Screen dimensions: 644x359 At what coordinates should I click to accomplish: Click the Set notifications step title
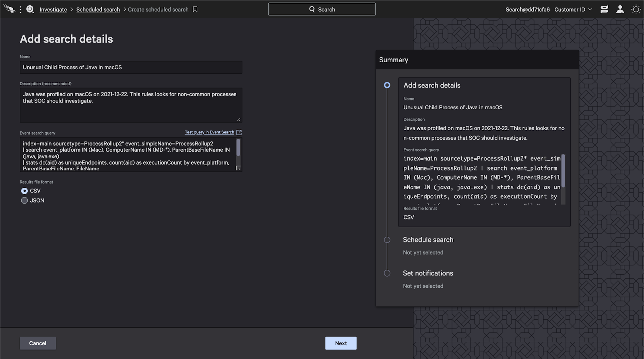(428, 273)
